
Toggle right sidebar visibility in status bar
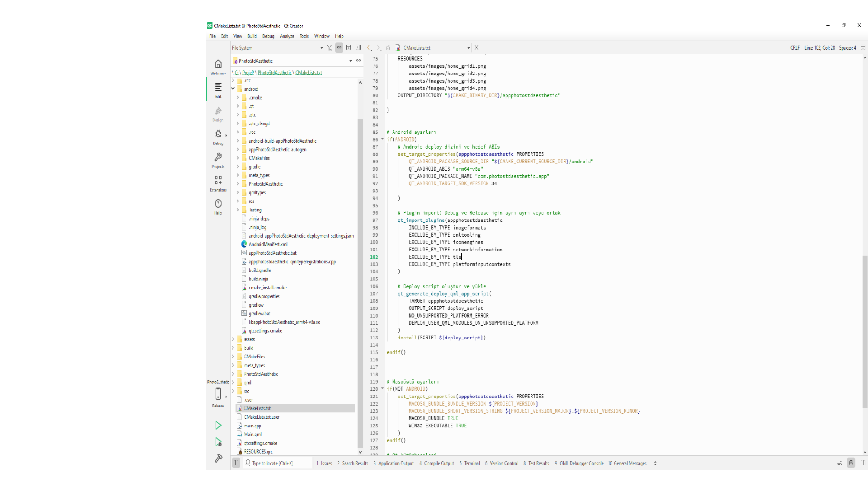coord(863,463)
